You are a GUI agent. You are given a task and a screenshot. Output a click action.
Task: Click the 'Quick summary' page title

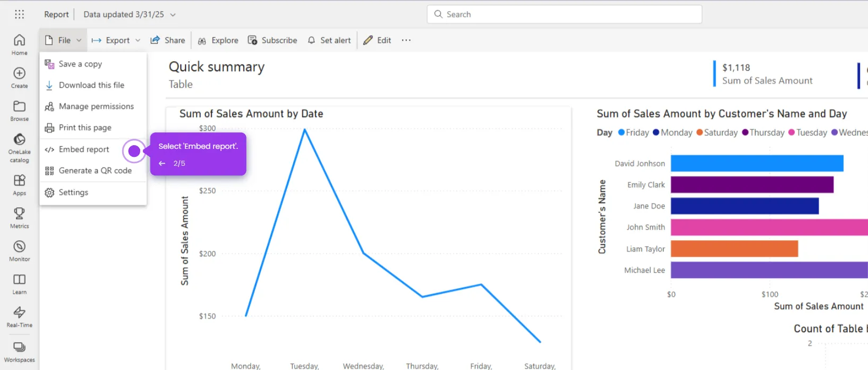tap(217, 67)
